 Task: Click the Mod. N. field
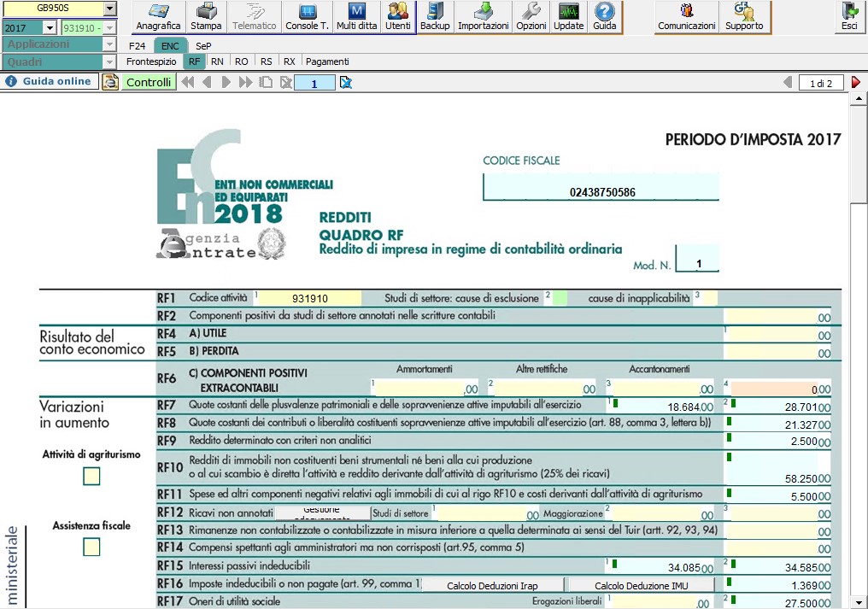pos(697,259)
